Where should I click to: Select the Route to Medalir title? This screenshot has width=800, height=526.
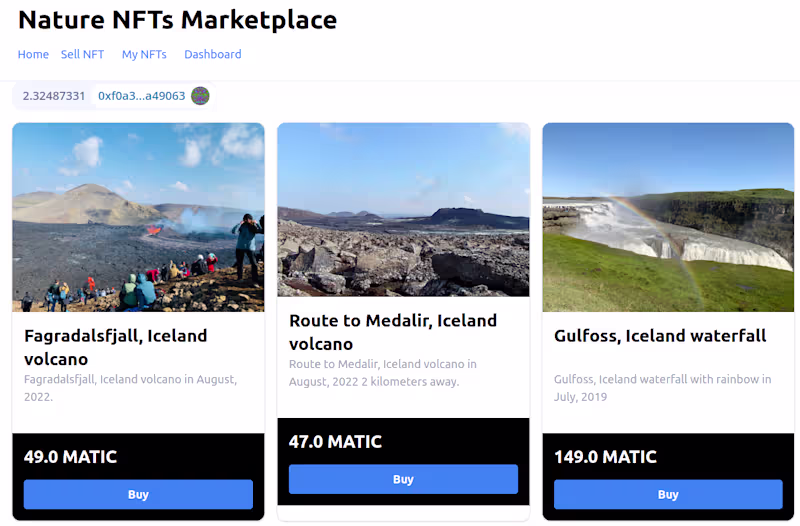(x=392, y=332)
